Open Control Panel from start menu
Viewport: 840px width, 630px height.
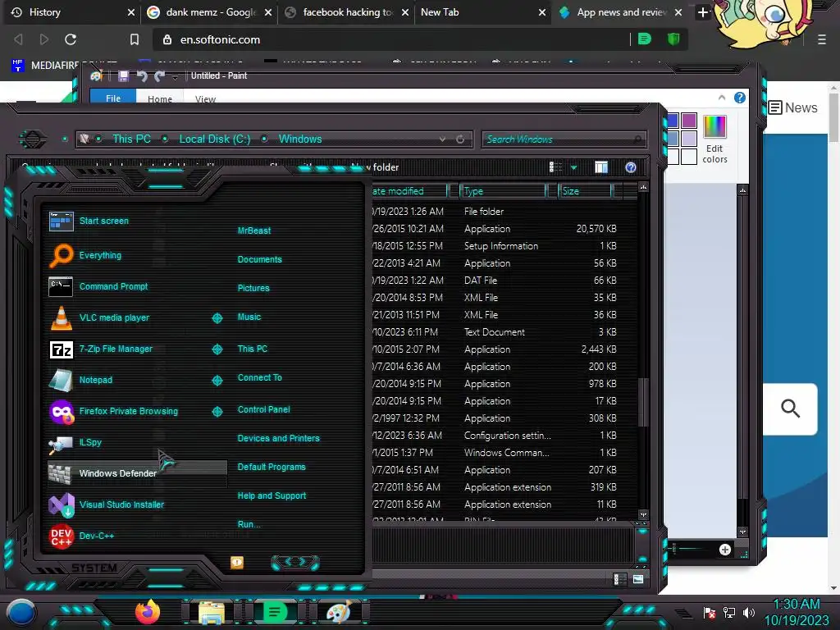263,409
